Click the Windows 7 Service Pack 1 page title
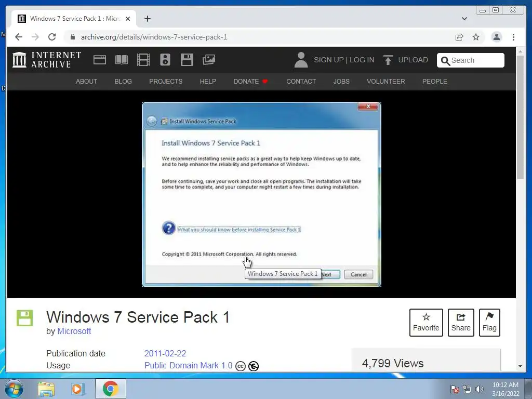532x399 pixels. click(138, 317)
